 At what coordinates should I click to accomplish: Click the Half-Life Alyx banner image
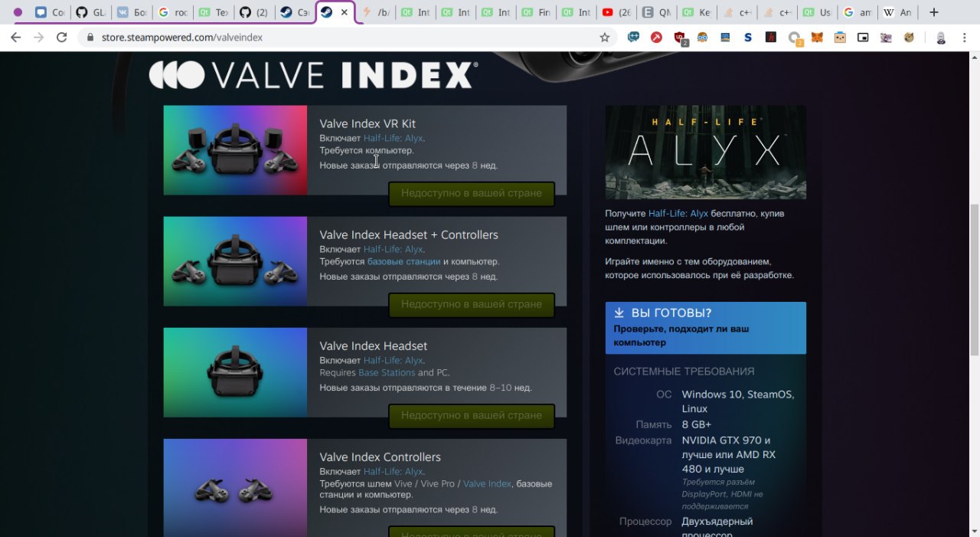pos(705,152)
